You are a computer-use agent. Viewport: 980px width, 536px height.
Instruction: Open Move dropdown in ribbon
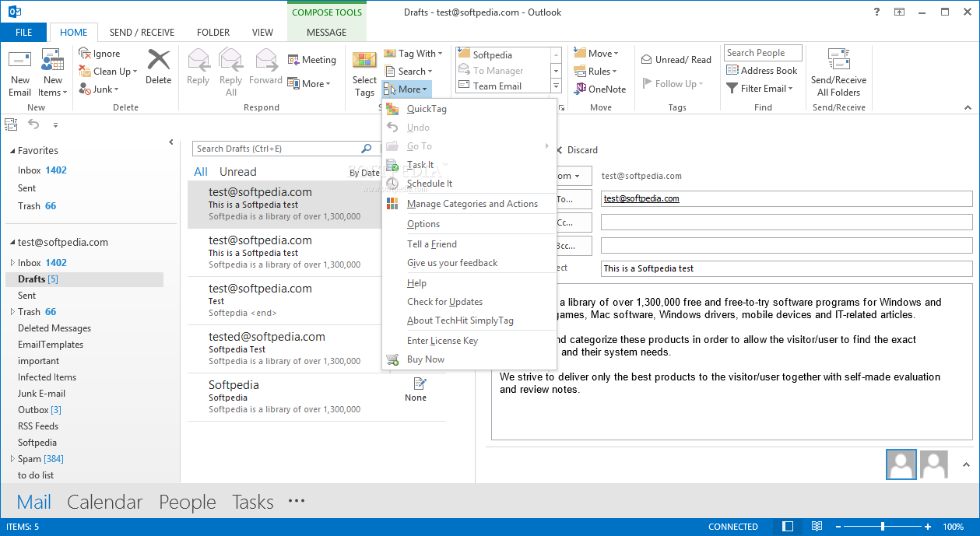click(x=596, y=53)
